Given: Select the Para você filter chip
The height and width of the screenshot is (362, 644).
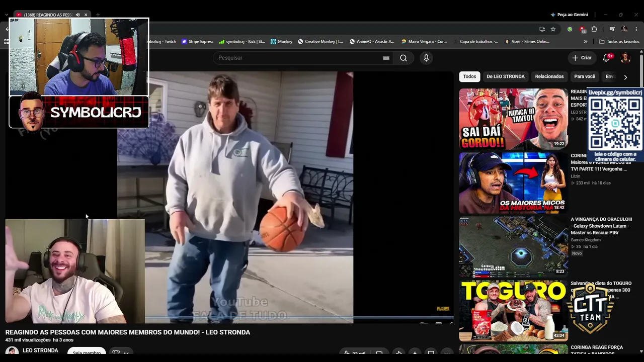Looking at the screenshot, I should tap(585, 76).
